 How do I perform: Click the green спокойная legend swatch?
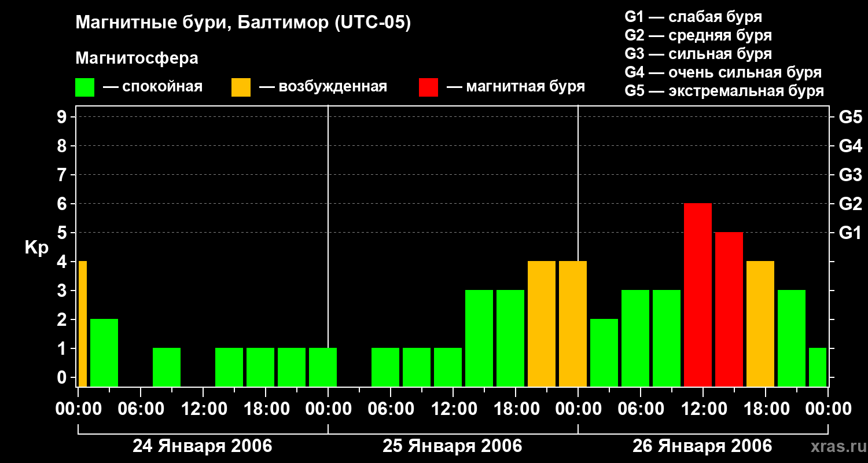[84, 87]
